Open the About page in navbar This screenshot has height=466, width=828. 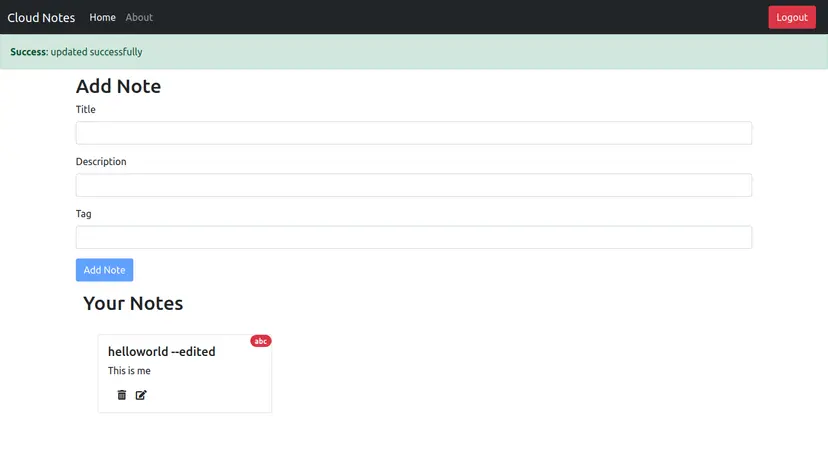click(139, 17)
